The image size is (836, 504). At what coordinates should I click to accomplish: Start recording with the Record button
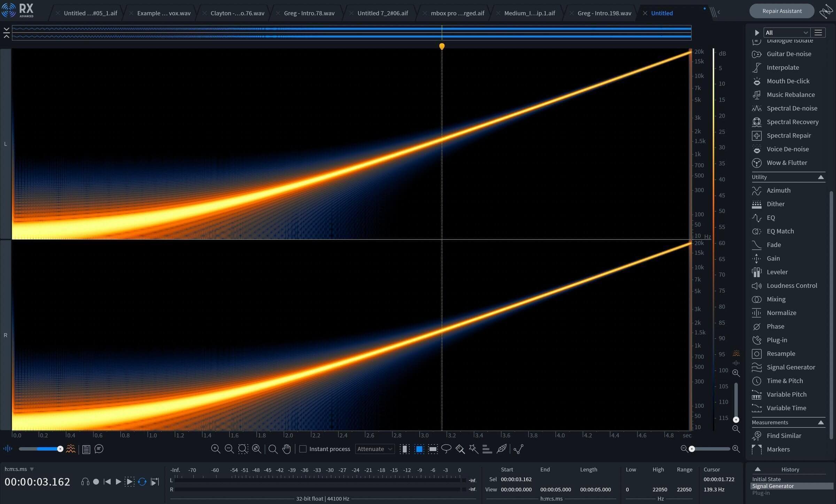coord(96,482)
